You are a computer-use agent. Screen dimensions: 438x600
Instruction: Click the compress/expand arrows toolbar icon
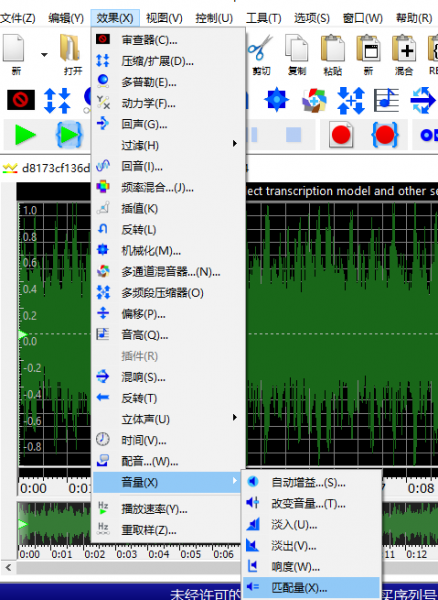(57, 101)
